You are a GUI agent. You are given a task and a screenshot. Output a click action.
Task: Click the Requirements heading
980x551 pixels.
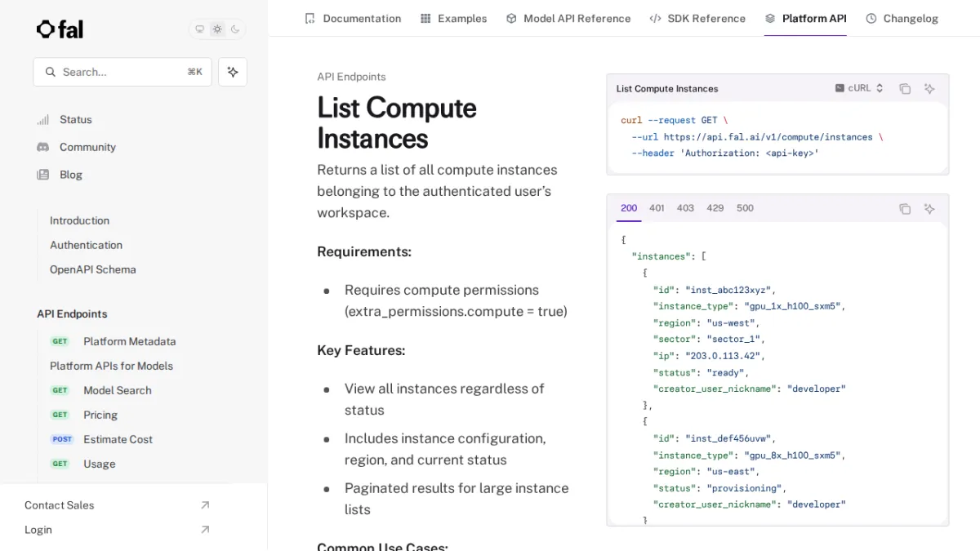coord(364,251)
